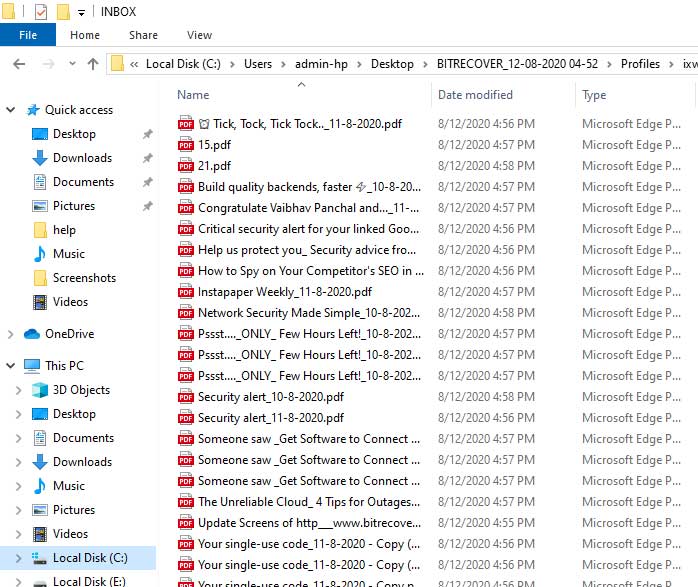
Task: Expand Local Disk (C:) in navigation pane
Action: (18, 558)
